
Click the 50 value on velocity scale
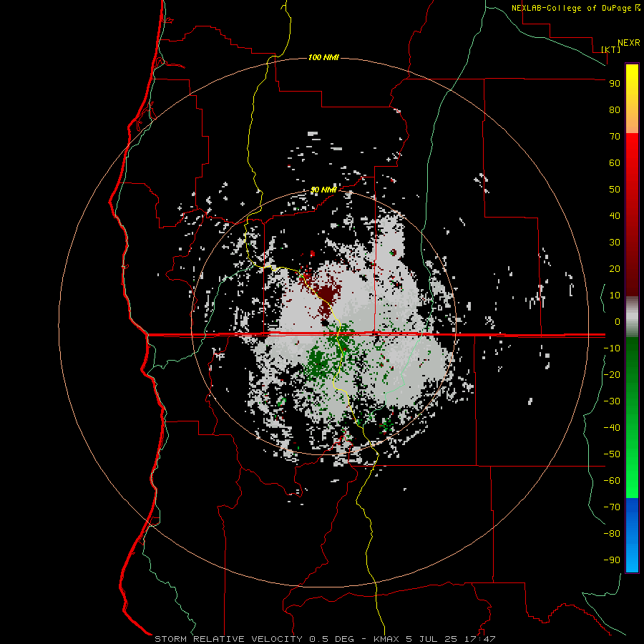pyautogui.click(x=615, y=190)
